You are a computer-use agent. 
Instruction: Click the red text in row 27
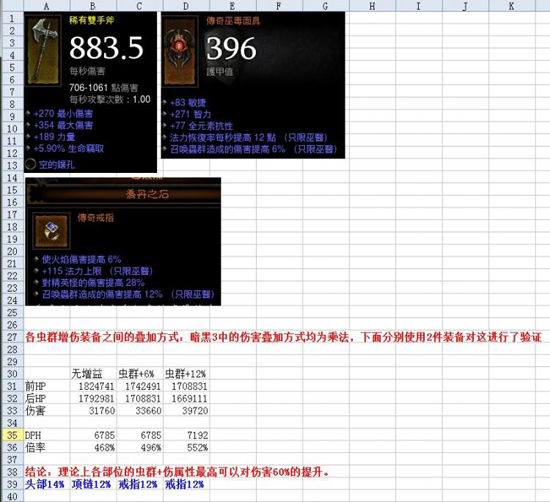[283, 337]
